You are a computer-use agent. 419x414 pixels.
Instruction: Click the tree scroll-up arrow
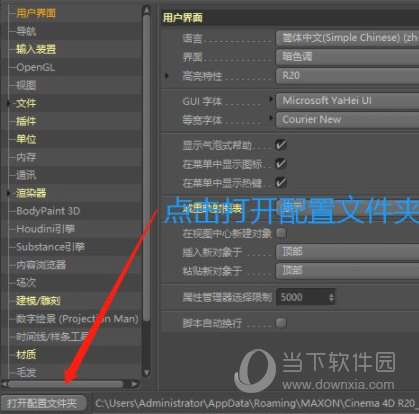pyautogui.click(x=146, y=10)
